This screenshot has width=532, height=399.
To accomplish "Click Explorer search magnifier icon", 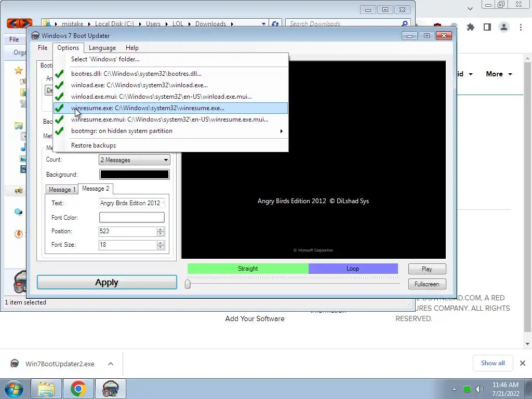I will [404, 24].
